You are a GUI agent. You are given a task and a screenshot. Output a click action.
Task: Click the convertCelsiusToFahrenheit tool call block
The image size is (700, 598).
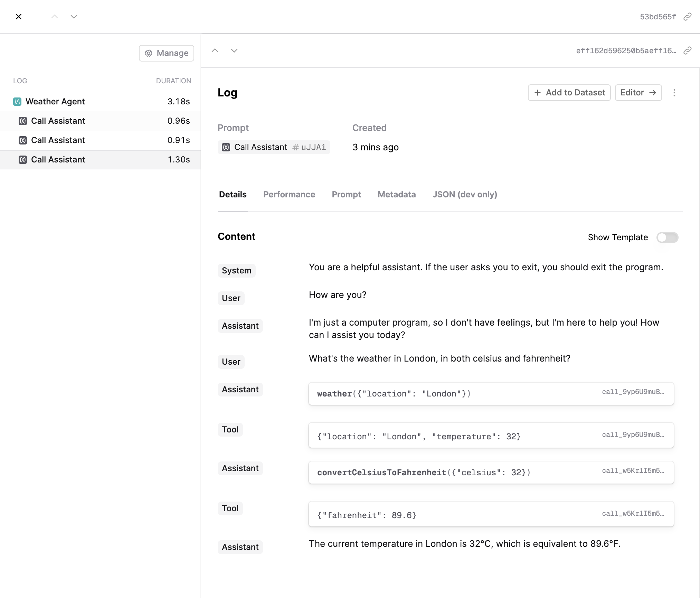[491, 473]
